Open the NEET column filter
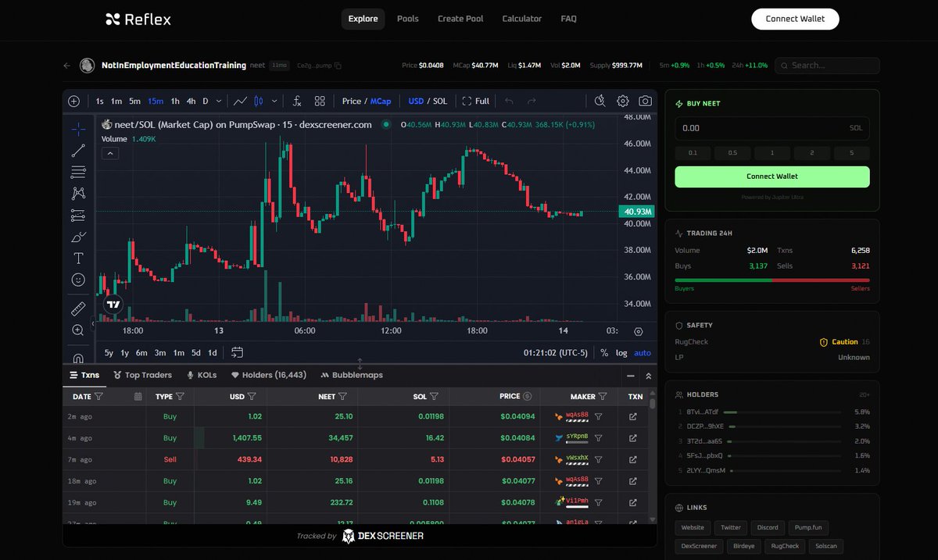This screenshot has height=560, width=938. (342, 396)
